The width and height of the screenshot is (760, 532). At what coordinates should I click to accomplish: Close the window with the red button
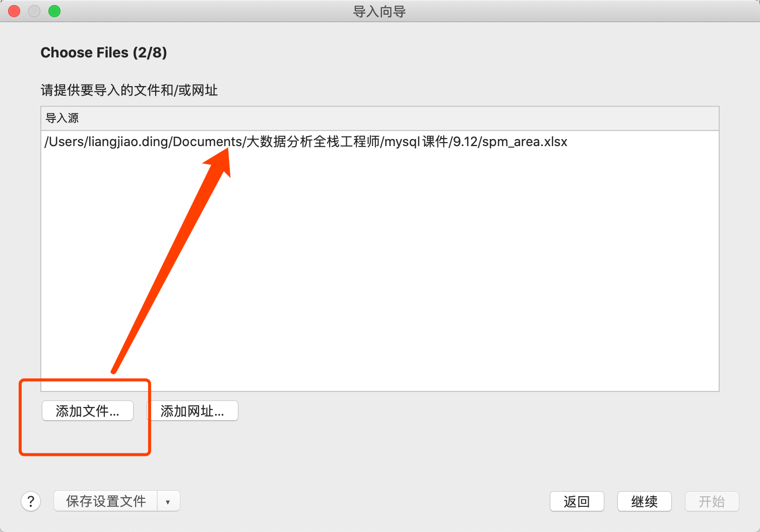tap(15, 11)
